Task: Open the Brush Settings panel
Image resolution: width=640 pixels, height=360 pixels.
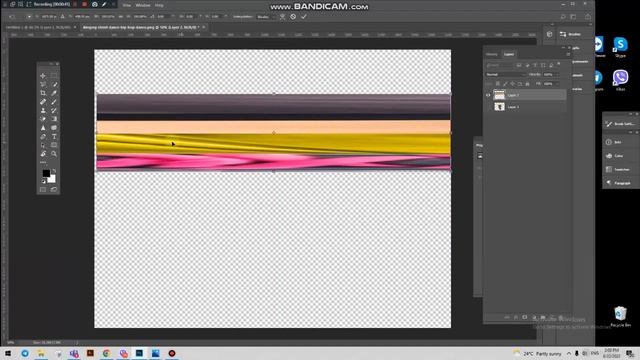Action: coord(620,124)
